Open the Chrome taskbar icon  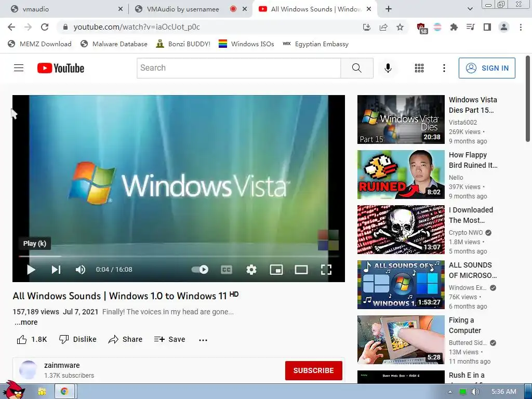coord(64,392)
